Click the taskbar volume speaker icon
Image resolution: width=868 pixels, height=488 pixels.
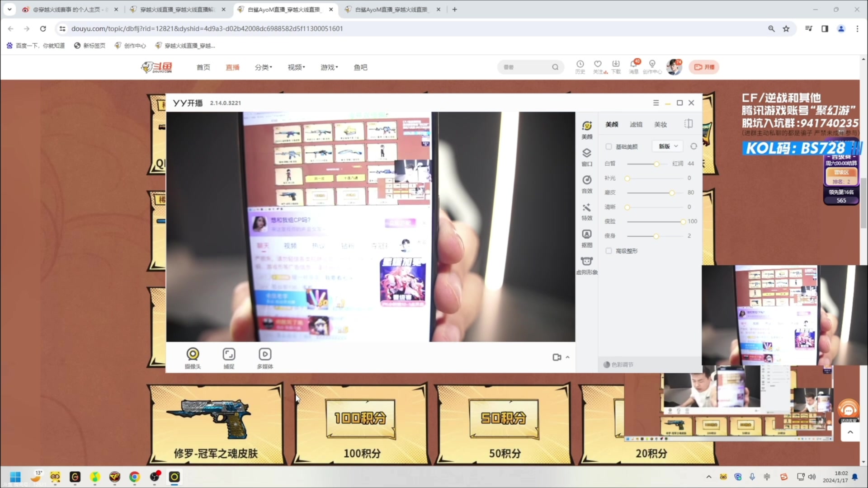tap(812, 477)
